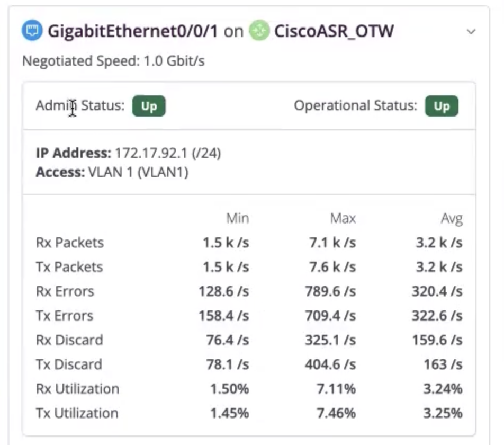The image size is (504, 445).
Task: Click the Max column header
Action: click(343, 218)
